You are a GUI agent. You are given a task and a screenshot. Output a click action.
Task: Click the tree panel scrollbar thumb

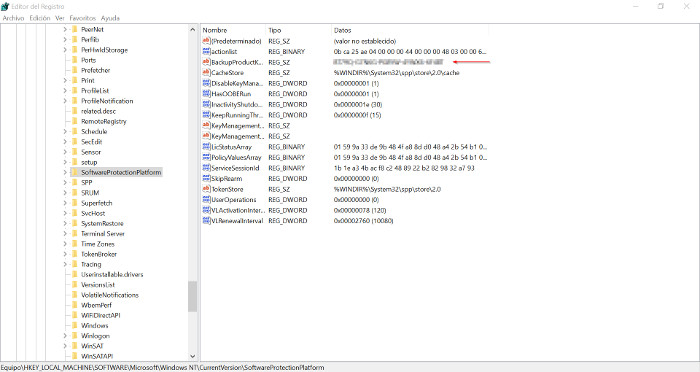pos(192,296)
